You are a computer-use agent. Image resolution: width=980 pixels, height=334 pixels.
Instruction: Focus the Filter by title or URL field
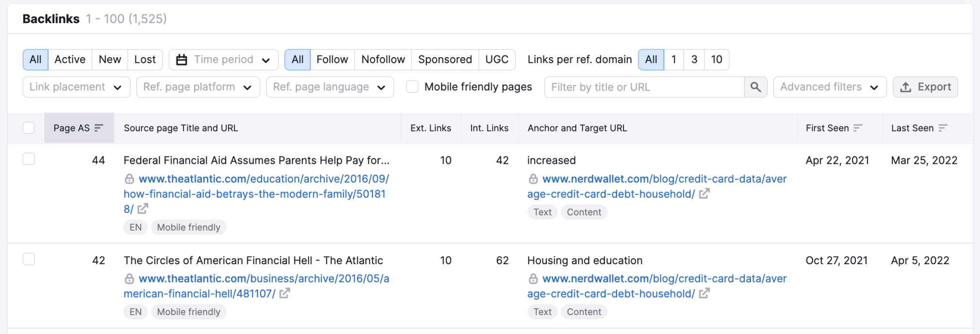coord(644,87)
